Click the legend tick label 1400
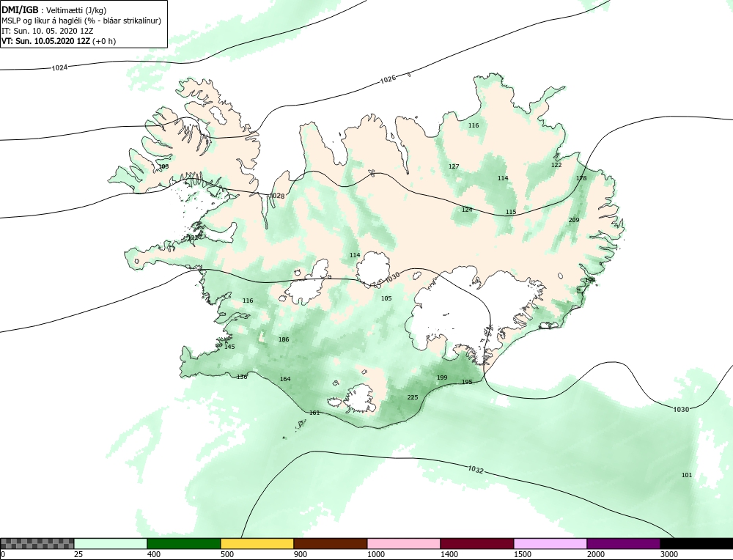Screen dimensions: 733x560 [x=449, y=555]
